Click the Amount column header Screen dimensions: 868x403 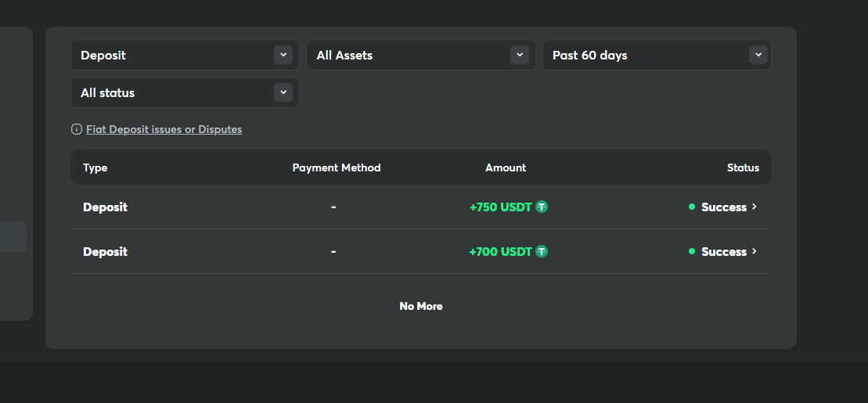tap(506, 167)
